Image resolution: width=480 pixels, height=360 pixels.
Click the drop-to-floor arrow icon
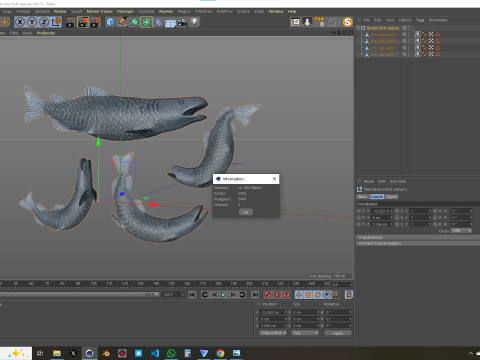pos(307,22)
